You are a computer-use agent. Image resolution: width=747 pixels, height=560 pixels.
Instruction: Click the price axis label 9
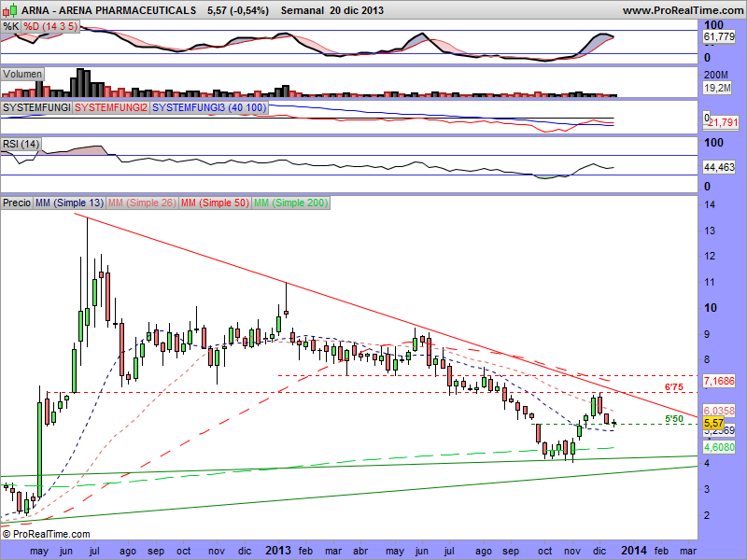click(x=707, y=334)
